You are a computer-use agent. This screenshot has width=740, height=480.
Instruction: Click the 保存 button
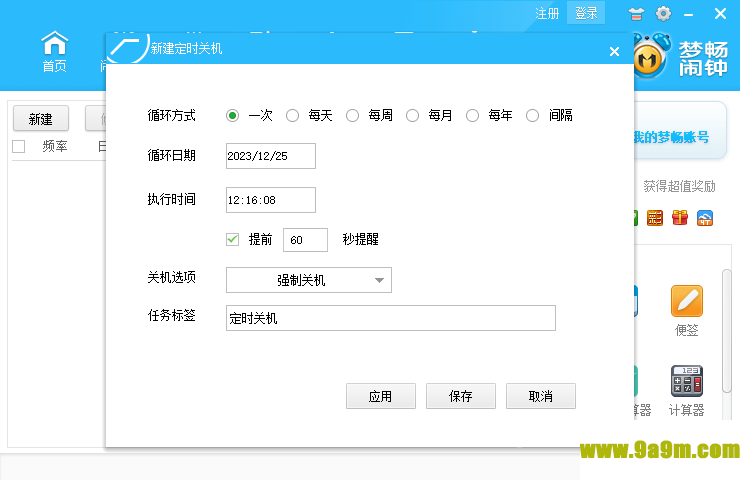461,396
